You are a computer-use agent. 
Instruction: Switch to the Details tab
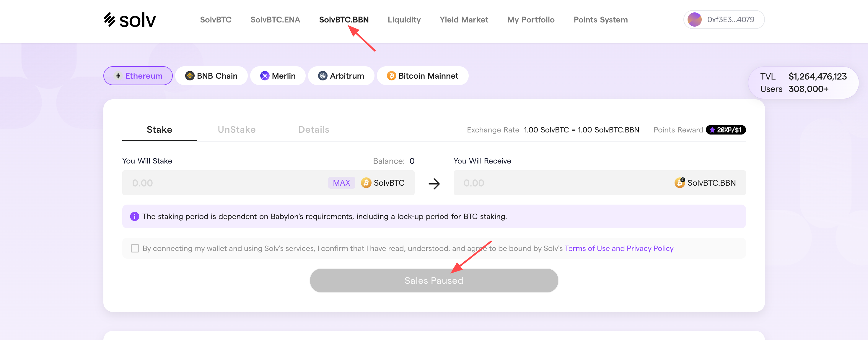[314, 130]
